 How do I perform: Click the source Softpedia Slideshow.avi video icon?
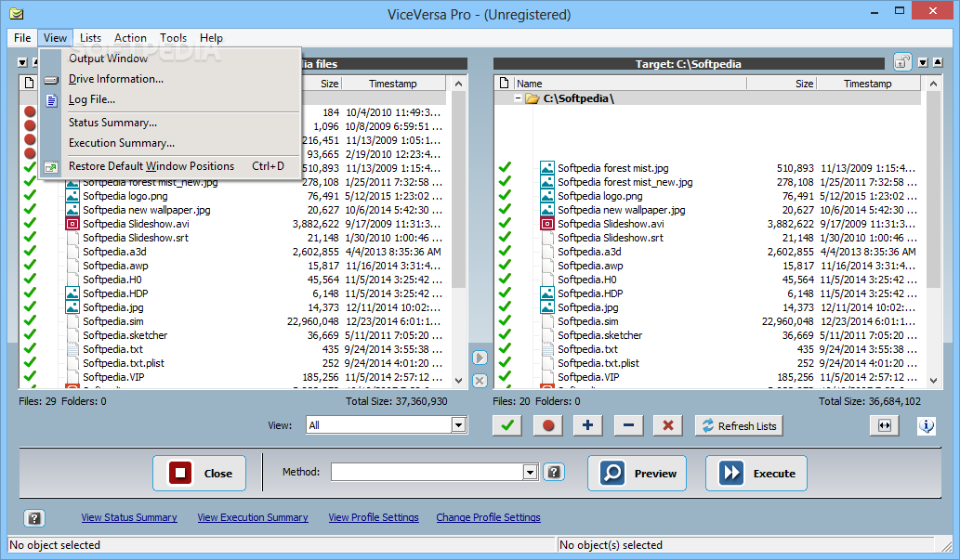(72, 224)
